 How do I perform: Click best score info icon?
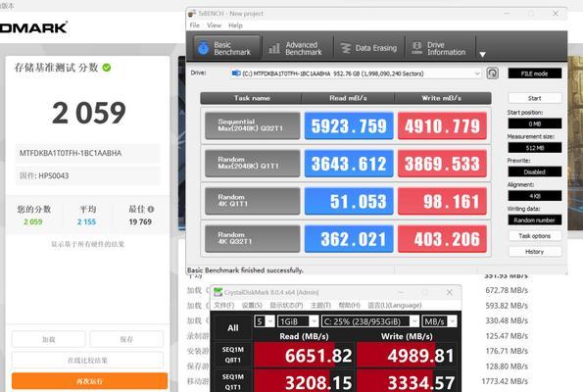(151, 210)
